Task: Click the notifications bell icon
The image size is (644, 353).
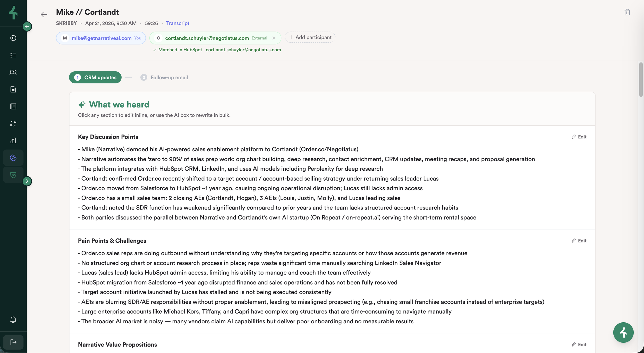Action: pyautogui.click(x=13, y=320)
